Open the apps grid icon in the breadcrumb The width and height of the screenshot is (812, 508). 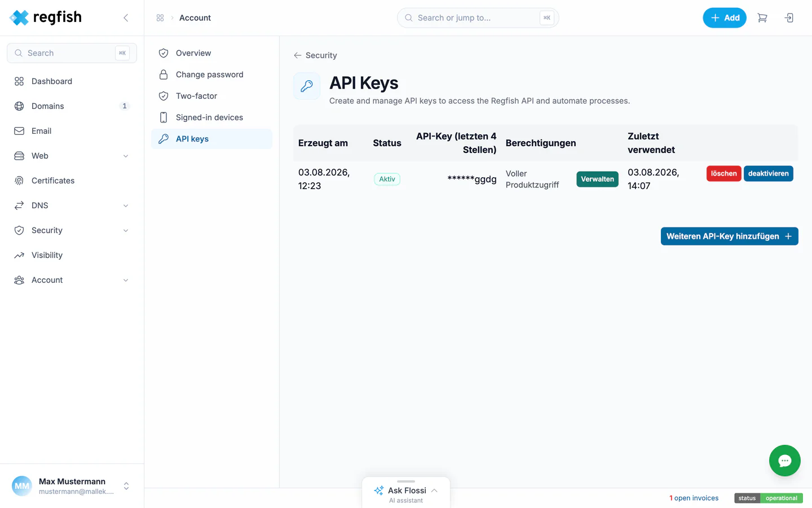[160, 18]
